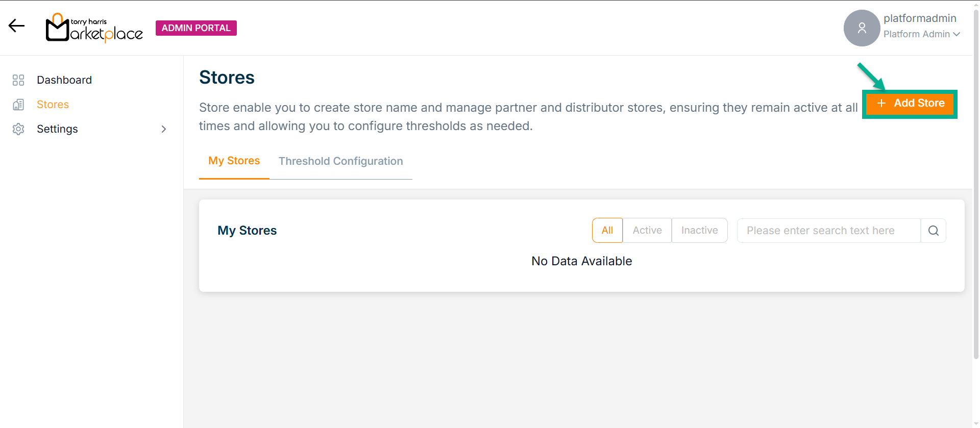Click the Dashboard grid icon
The image size is (980, 428).
pos(18,80)
